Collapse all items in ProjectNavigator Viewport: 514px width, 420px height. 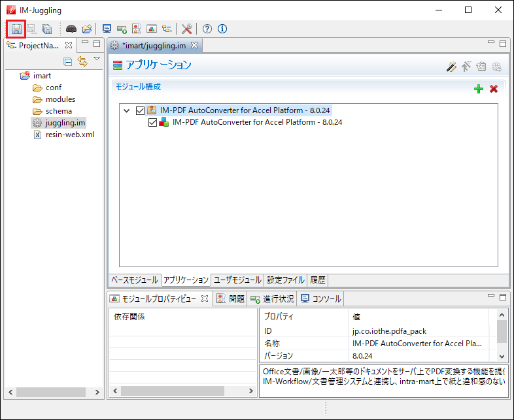[x=67, y=61]
